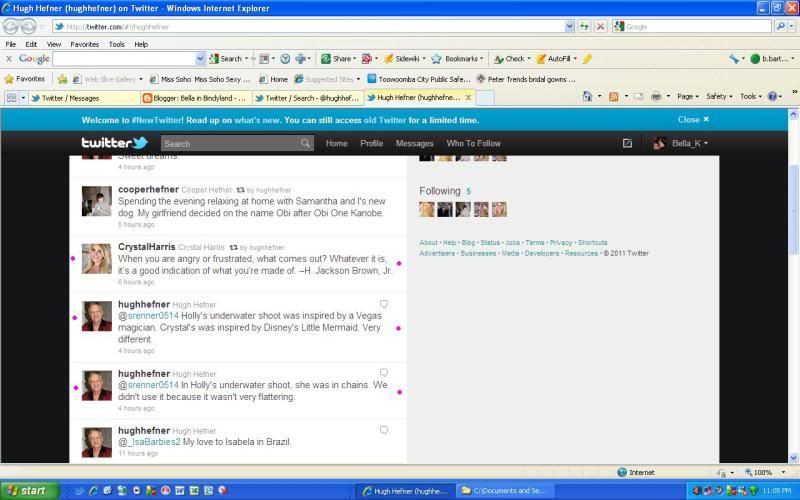Click the 'old Twitter' link in banner
Viewport: 800px width, 500px height.
point(385,120)
